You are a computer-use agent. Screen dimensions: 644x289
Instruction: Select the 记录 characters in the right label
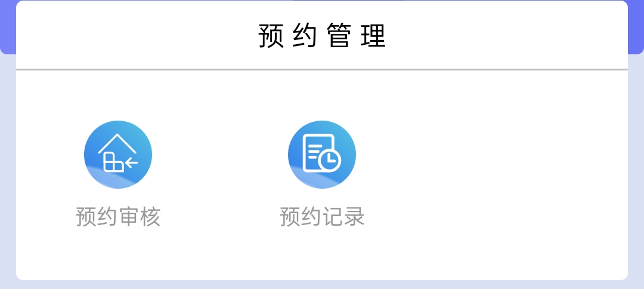[344, 217]
